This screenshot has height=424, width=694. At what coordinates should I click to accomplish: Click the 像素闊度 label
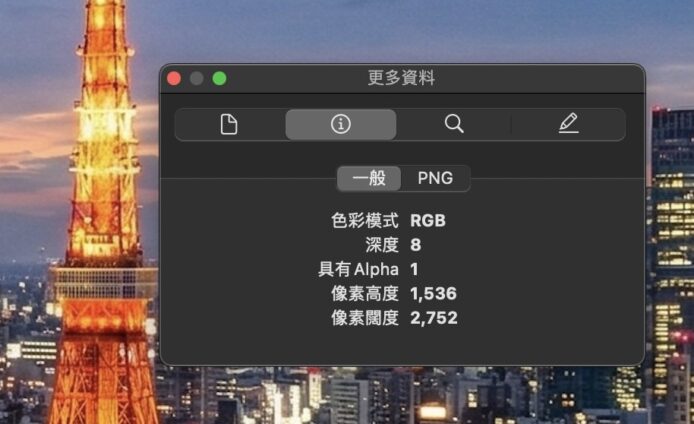365,318
